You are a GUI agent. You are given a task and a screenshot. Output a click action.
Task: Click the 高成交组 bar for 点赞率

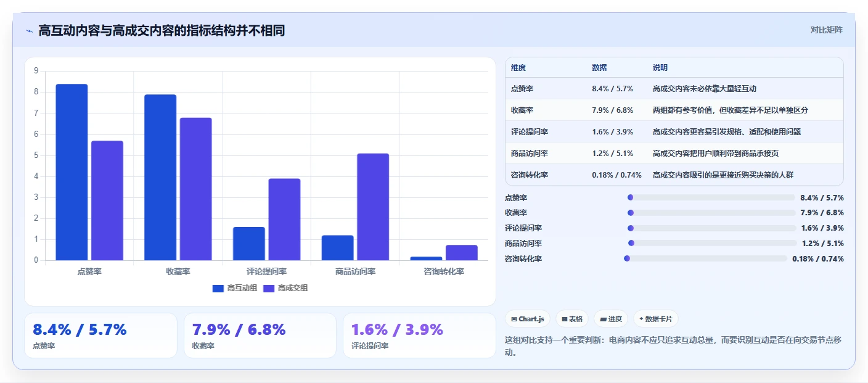click(x=107, y=200)
